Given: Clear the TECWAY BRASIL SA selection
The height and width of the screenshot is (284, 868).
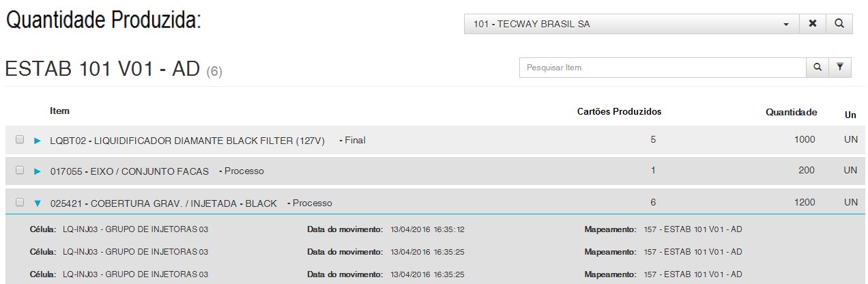Looking at the screenshot, I should 813,24.
